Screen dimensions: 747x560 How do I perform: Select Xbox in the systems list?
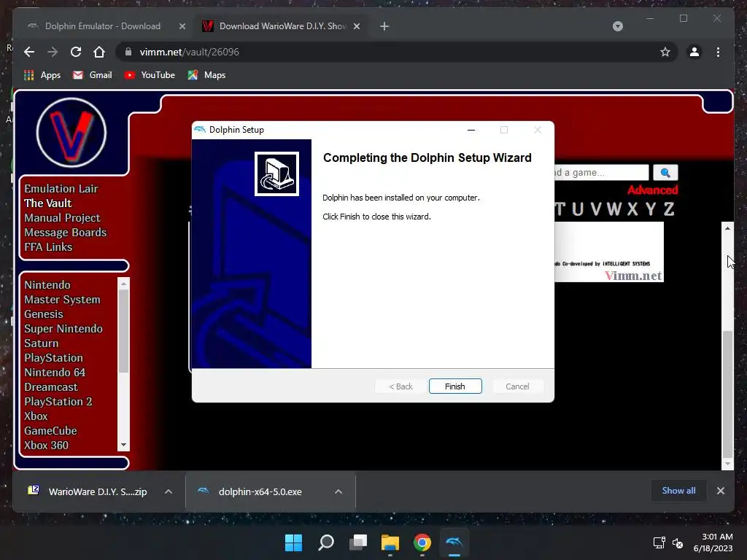pyautogui.click(x=36, y=416)
